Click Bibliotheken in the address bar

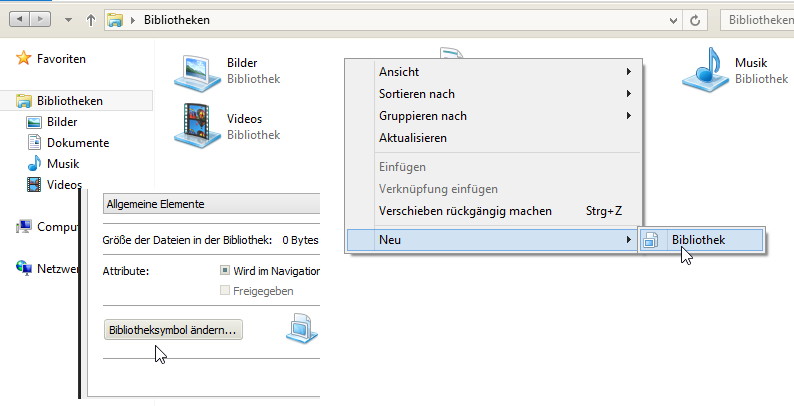point(177,20)
